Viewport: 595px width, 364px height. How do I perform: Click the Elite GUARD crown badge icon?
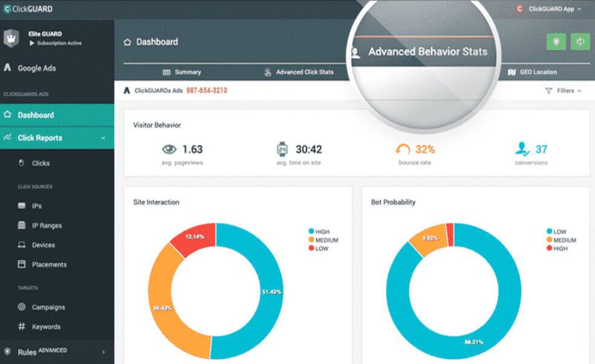(x=11, y=39)
